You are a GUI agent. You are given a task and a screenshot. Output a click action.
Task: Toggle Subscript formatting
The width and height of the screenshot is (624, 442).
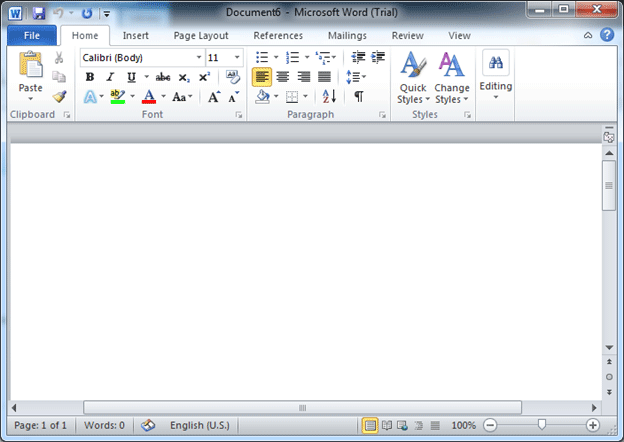point(184,77)
